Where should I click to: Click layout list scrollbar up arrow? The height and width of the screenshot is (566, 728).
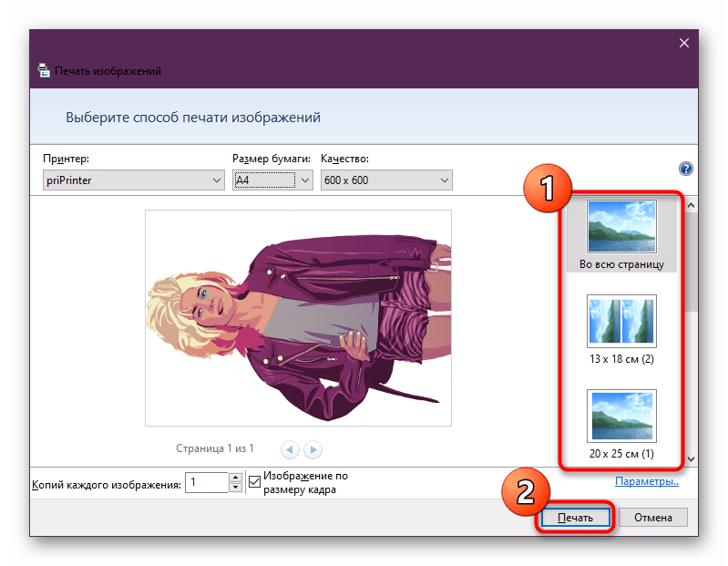pos(691,205)
